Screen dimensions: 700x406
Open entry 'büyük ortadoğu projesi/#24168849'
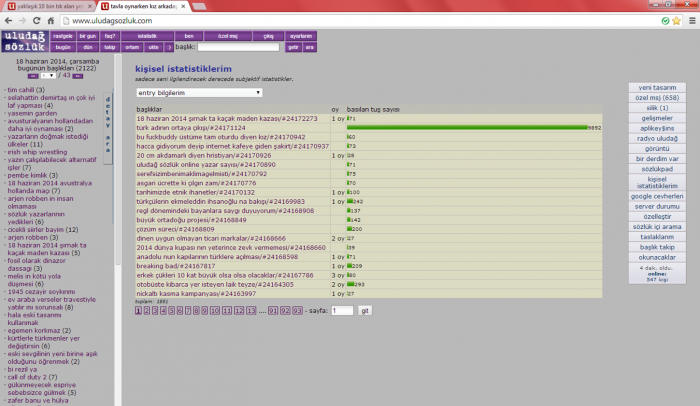tap(192, 220)
